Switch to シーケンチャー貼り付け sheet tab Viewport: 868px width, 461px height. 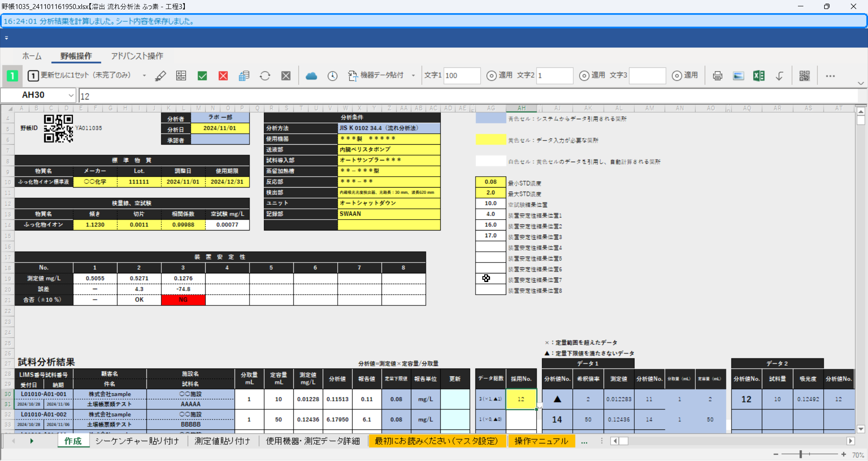coord(137,441)
